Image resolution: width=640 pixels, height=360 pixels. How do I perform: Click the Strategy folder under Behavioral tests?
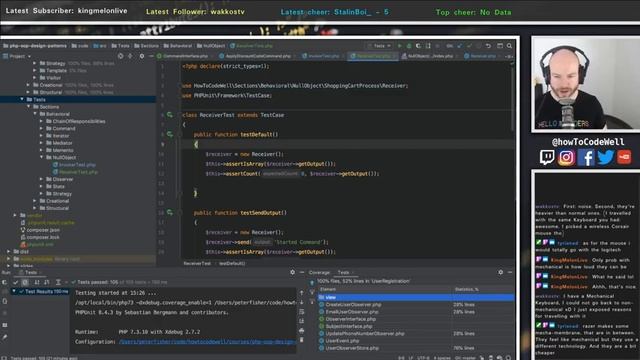(59, 193)
